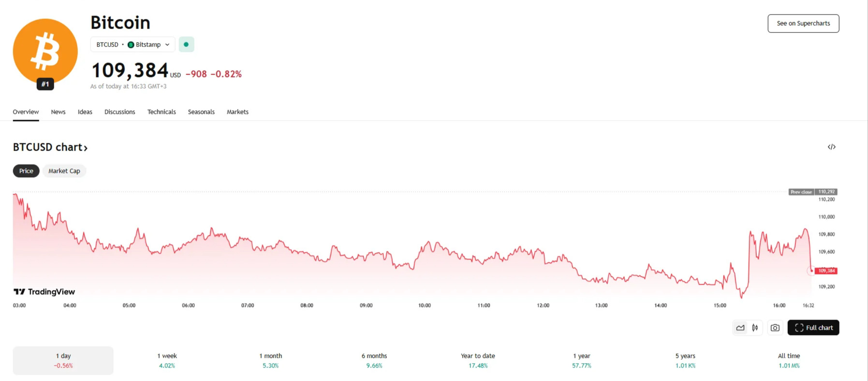Click the TradingView logo on chart

pos(44,291)
